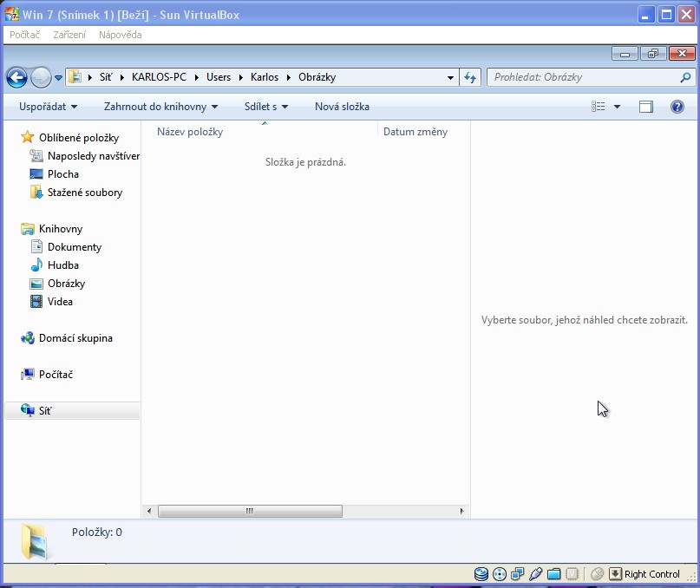700x588 pixels.
Task: Create a folder via Nová složka
Action: tap(342, 107)
